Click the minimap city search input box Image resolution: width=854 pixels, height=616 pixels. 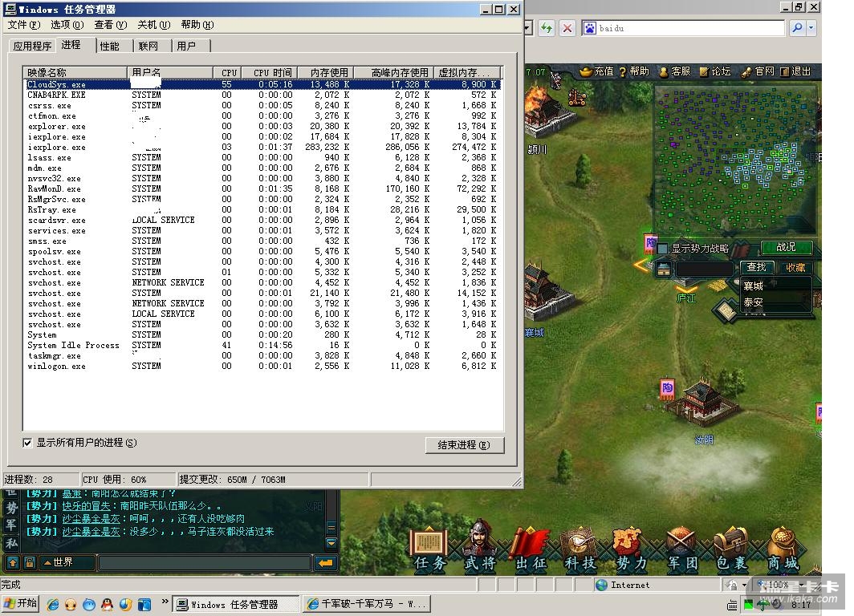pyautogui.click(x=704, y=268)
